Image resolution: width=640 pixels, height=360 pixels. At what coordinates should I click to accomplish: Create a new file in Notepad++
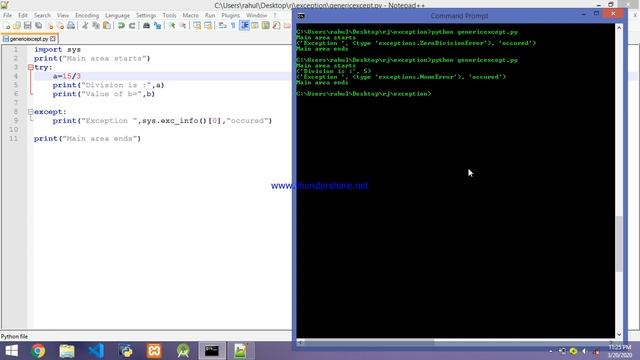tap(7, 26)
